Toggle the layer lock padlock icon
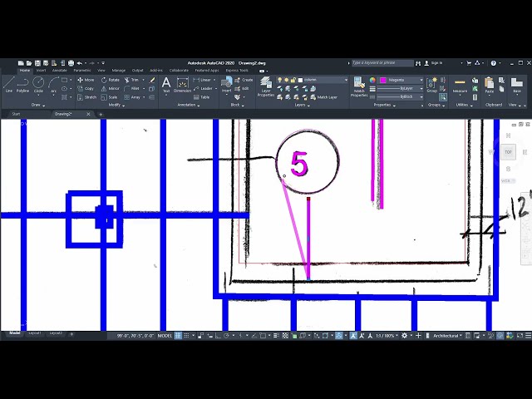The height and width of the screenshot is (399, 532). pos(293,80)
